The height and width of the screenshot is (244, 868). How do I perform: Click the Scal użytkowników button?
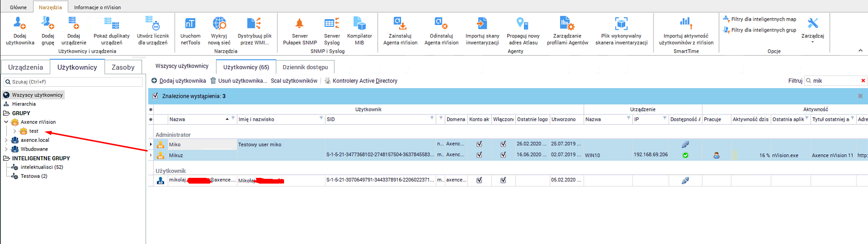(294, 81)
